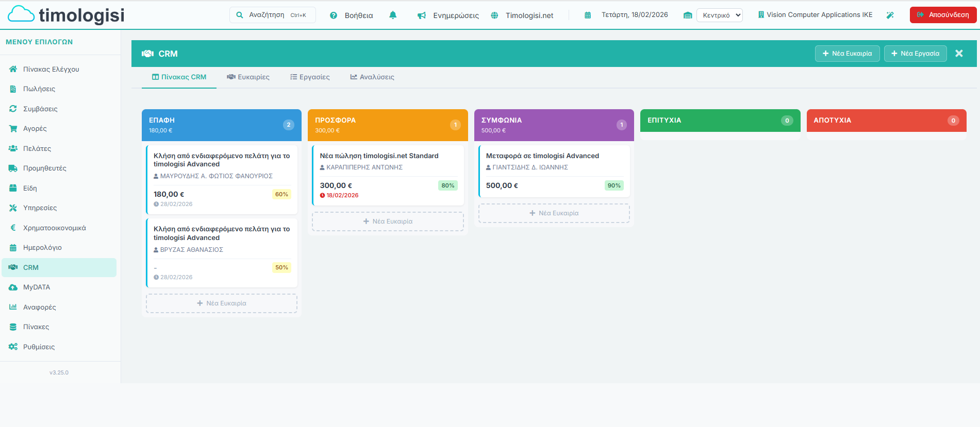This screenshot has height=427, width=980.
Task: Click the magic wand icon in header
Action: (x=890, y=15)
